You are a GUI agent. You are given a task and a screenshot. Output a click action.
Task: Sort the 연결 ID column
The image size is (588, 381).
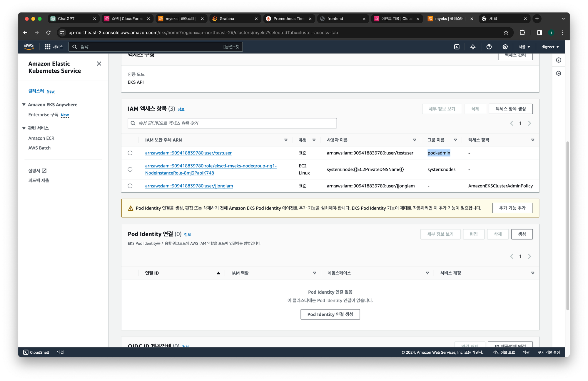click(x=218, y=273)
